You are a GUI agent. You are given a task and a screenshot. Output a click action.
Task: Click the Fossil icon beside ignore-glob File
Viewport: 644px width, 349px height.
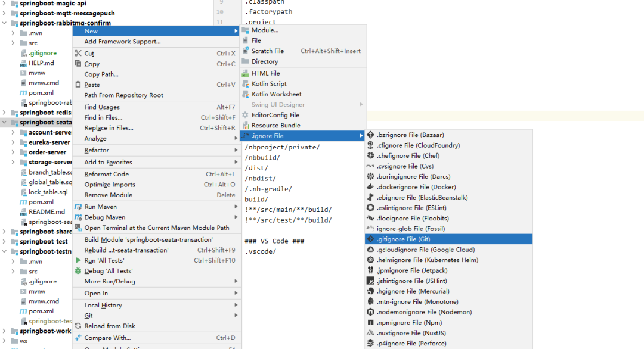(370, 229)
